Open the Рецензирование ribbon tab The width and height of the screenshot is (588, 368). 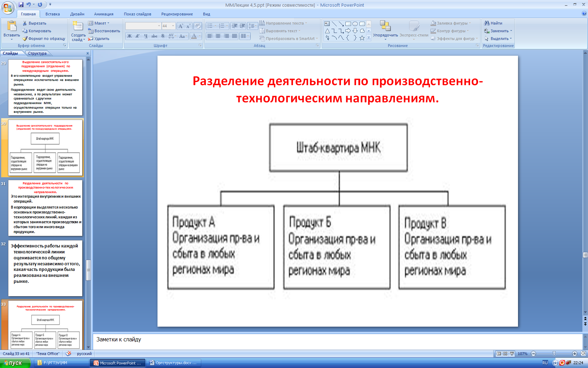click(x=177, y=14)
